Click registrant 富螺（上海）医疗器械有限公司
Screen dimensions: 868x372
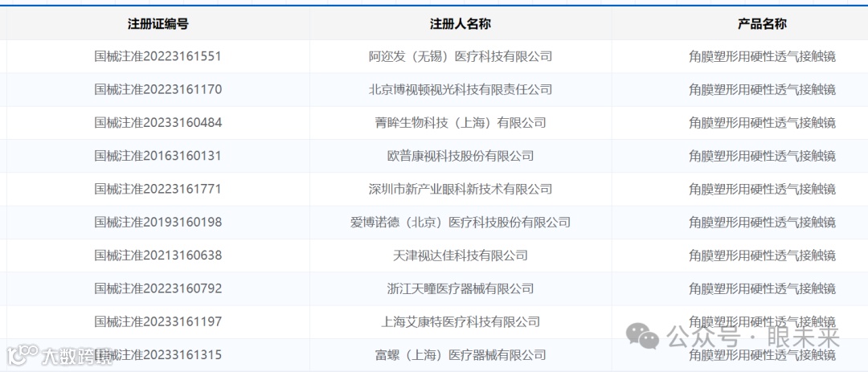pyautogui.click(x=460, y=355)
